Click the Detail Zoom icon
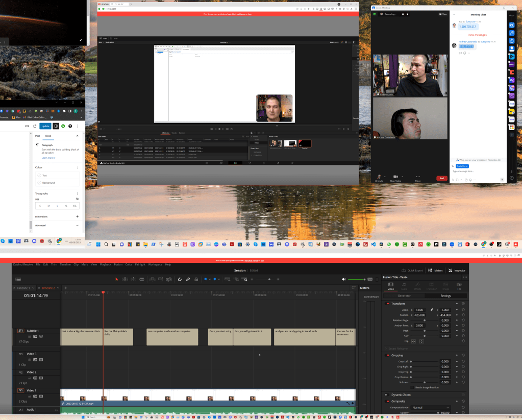This screenshot has width=522, height=420. point(236,279)
